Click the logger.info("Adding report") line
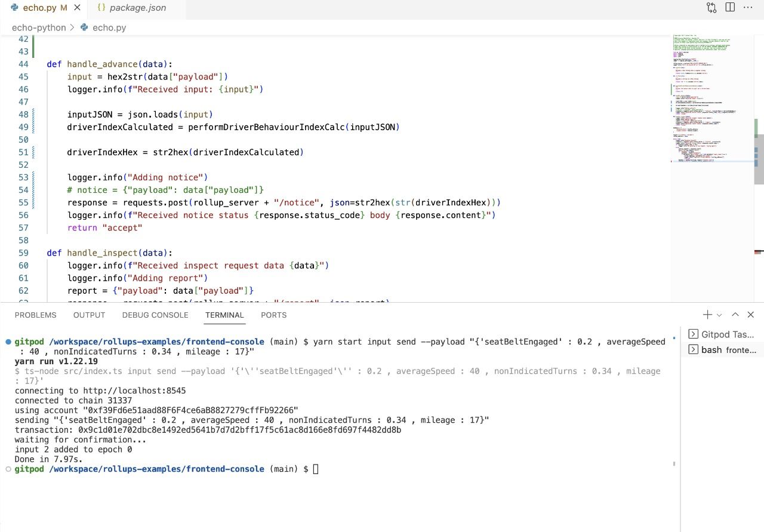 (x=137, y=278)
